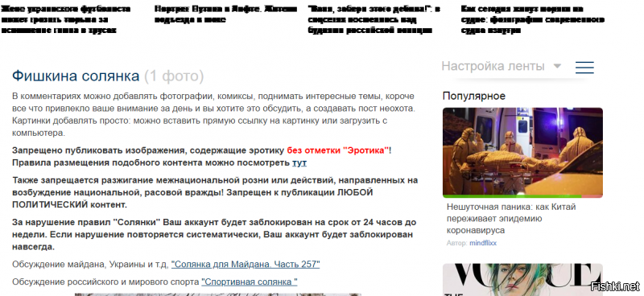Open the Спортивная солянка link

250,282
